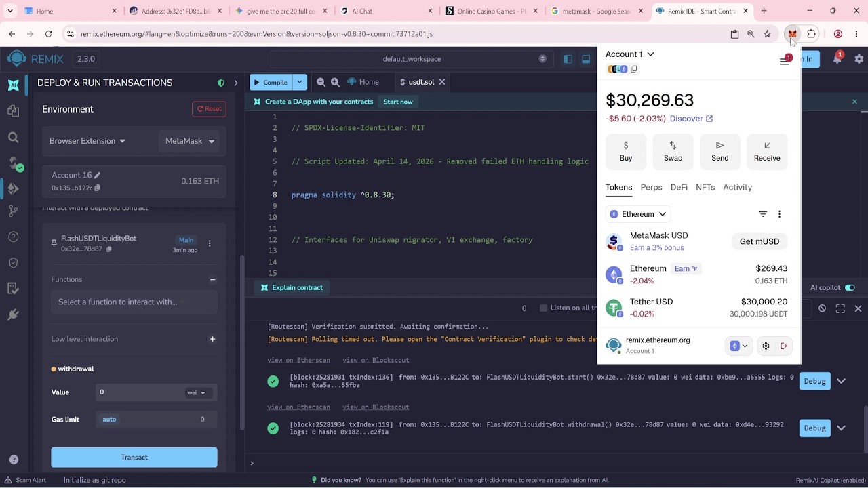Open the Solidity static analysis shield icon
The width and height of the screenshot is (868, 488).
14,263
